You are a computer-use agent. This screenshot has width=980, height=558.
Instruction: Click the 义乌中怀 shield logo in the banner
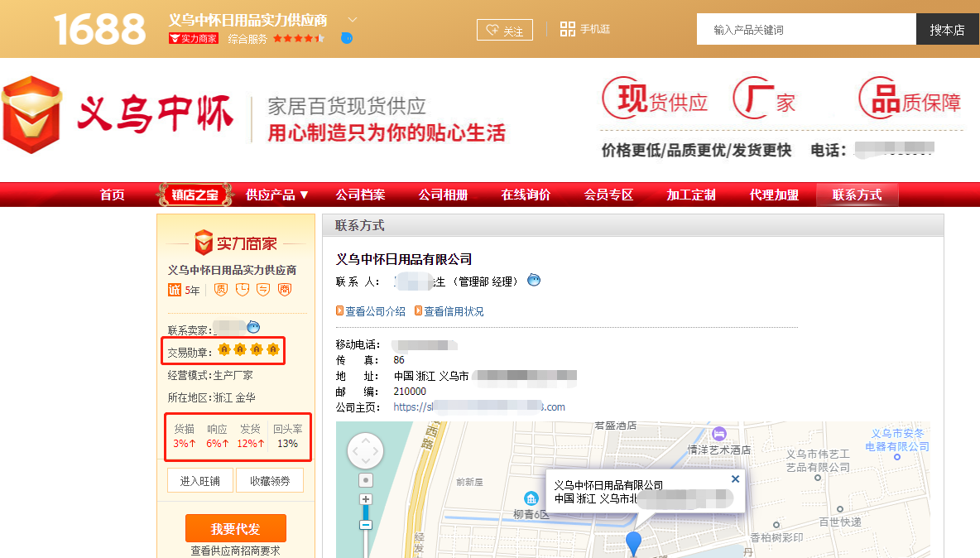click(x=32, y=115)
